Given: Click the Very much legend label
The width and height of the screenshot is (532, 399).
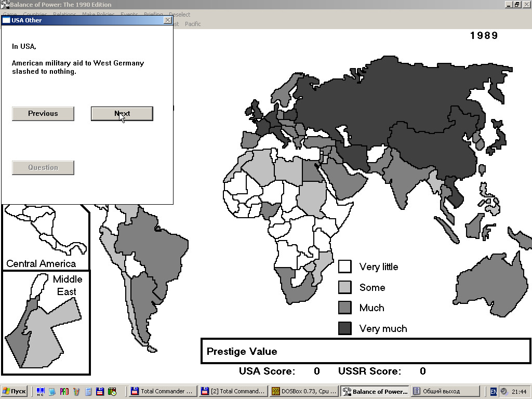Looking at the screenshot, I should coord(383,329).
